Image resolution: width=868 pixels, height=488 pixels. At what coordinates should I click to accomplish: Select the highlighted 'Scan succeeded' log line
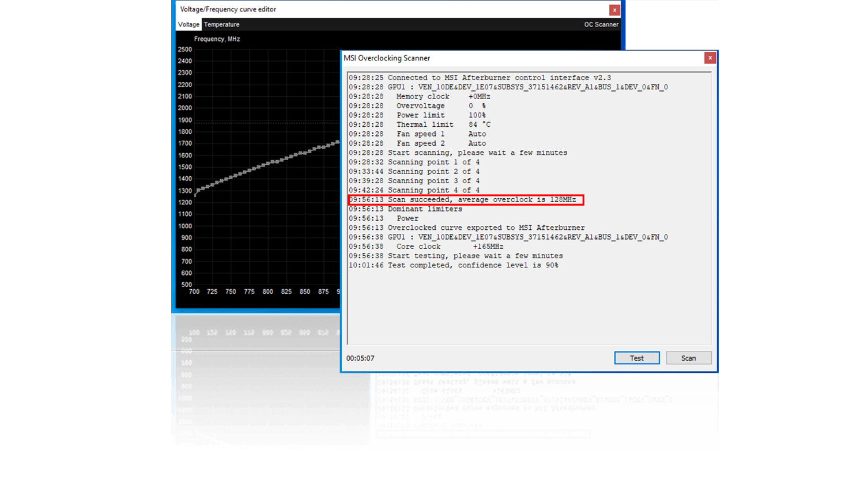(466, 200)
